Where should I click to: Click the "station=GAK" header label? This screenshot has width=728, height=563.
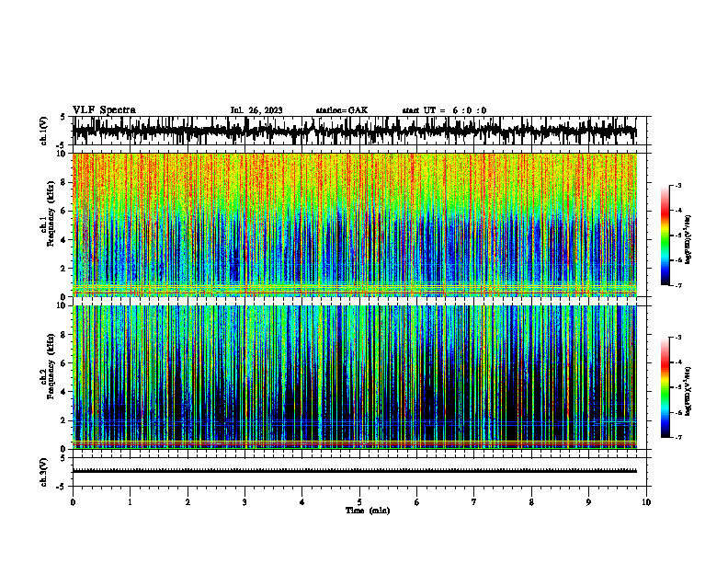pos(342,110)
